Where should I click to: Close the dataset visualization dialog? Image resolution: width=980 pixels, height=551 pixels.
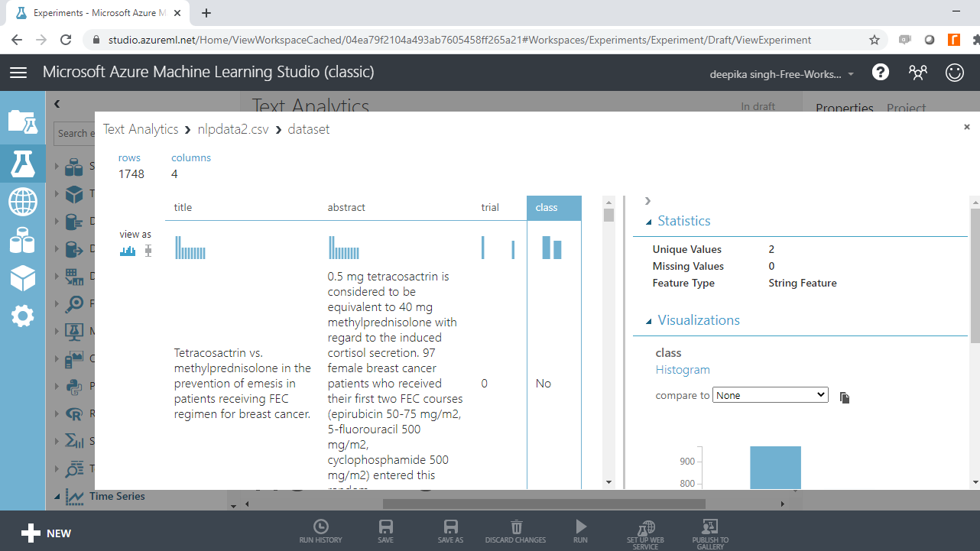pyautogui.click(x=966, y=127)
